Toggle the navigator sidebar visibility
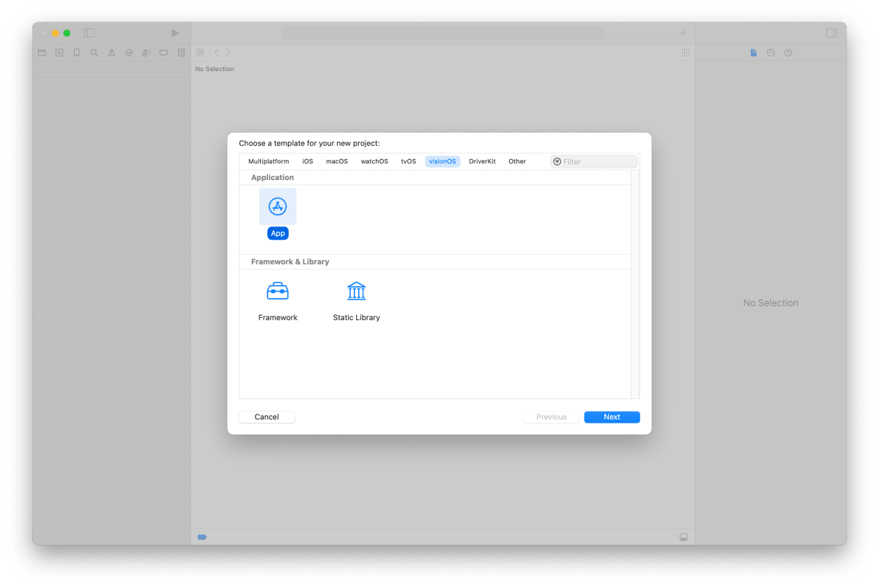879x588 pixels. [89, 33]
